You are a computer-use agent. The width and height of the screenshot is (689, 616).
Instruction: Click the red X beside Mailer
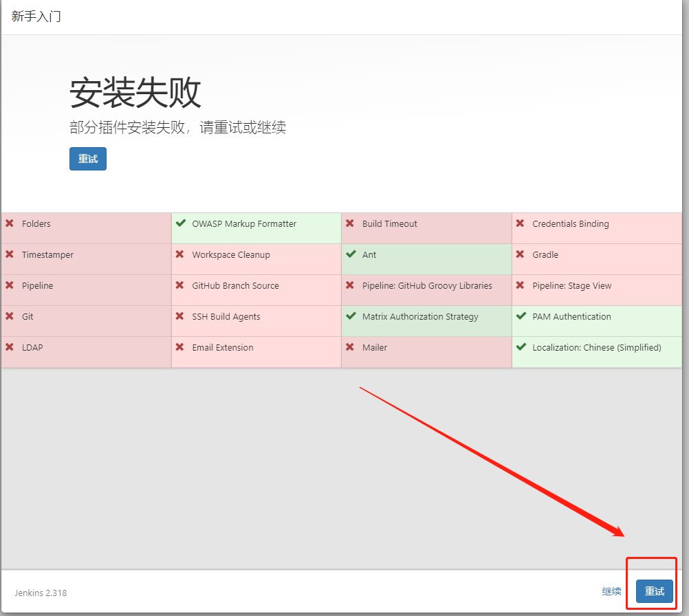(350, 347)
